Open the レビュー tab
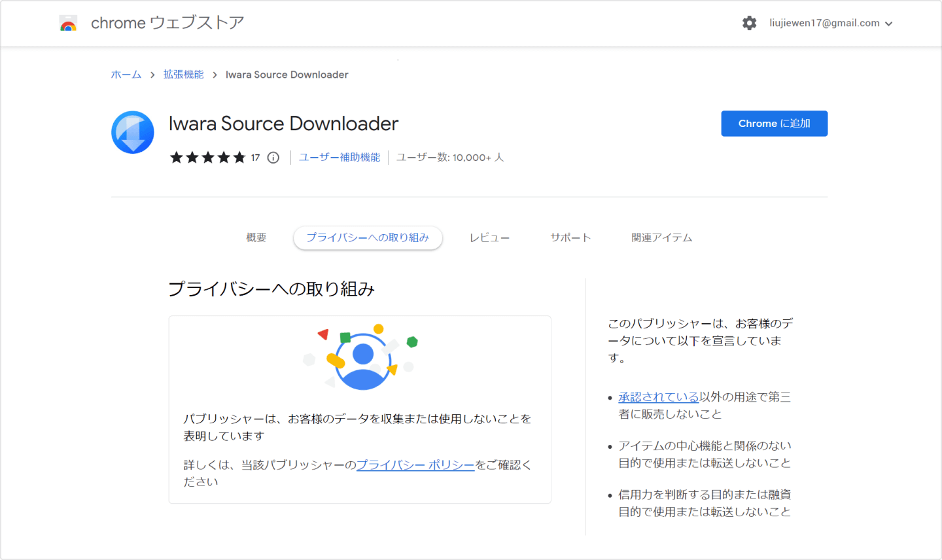 [489, 237]
